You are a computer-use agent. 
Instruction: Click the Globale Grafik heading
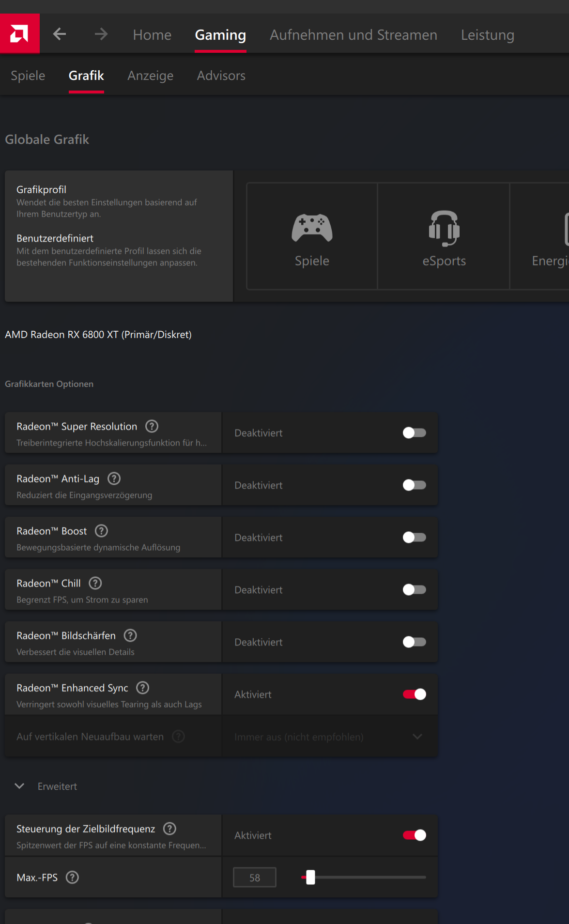[47, 139]
